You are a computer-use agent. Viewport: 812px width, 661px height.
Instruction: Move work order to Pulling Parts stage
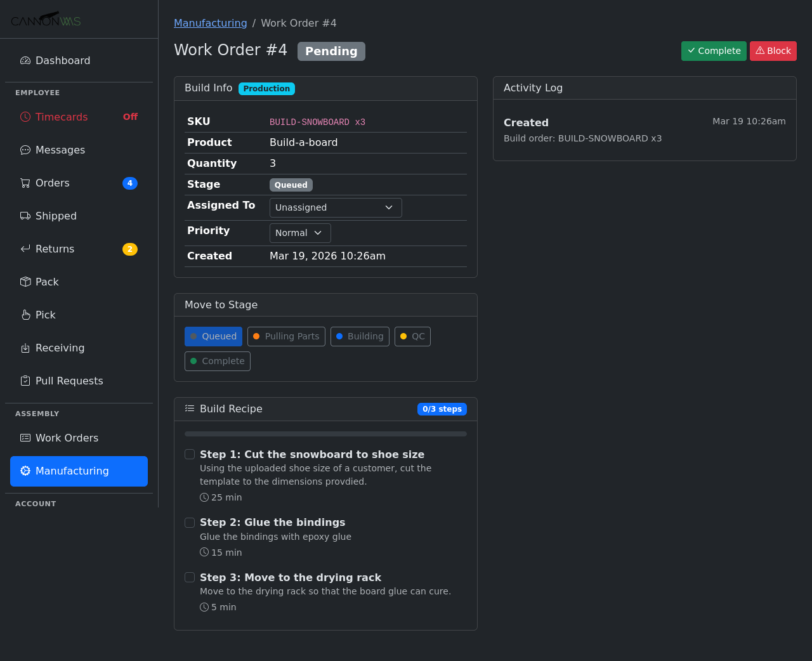(286, 336)
